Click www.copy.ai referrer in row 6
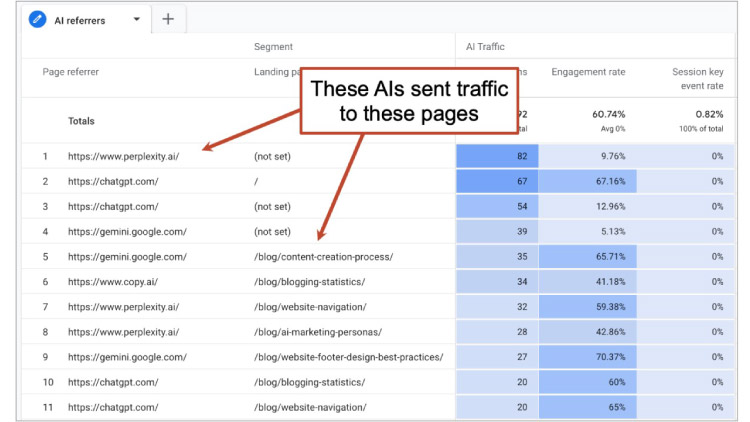 tap(112, 282)
